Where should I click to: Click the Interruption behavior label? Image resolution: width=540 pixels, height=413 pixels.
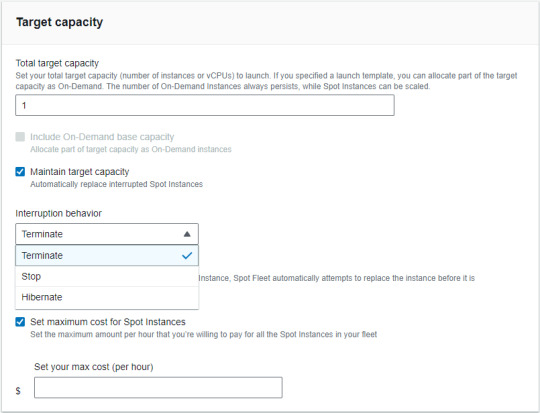tap(59, 213)
